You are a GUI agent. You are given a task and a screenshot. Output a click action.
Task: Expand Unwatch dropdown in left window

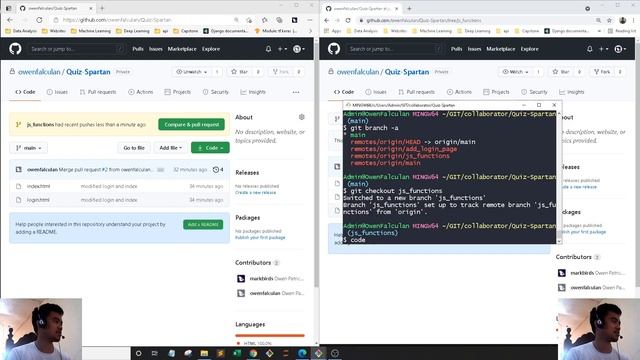tap(191, 72)
